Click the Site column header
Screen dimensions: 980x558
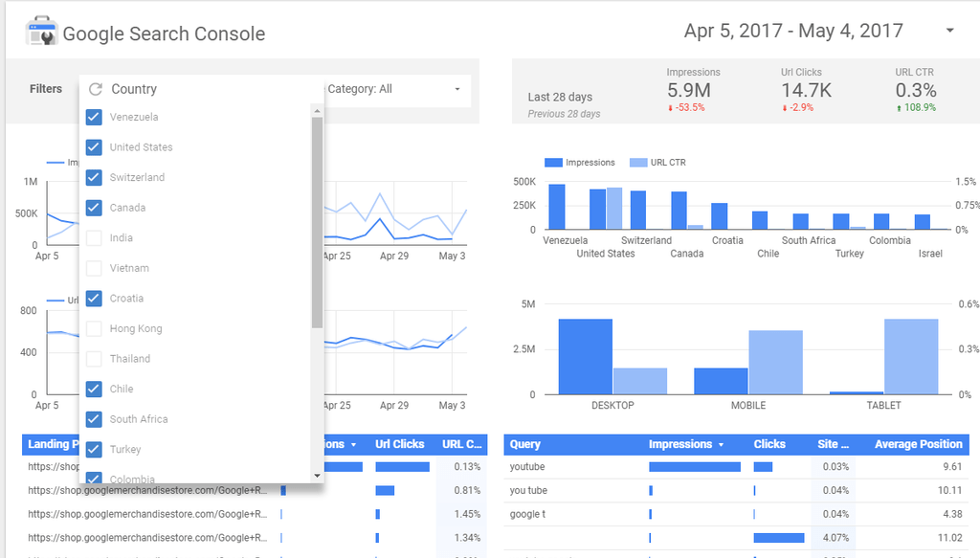click(834, 444)
